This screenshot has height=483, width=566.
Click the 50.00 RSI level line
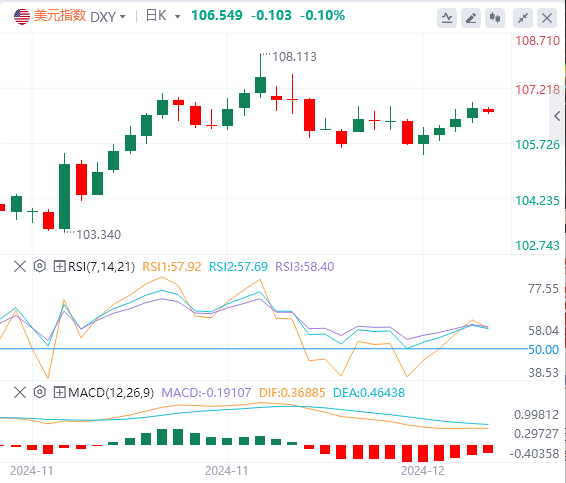[264, 349]
